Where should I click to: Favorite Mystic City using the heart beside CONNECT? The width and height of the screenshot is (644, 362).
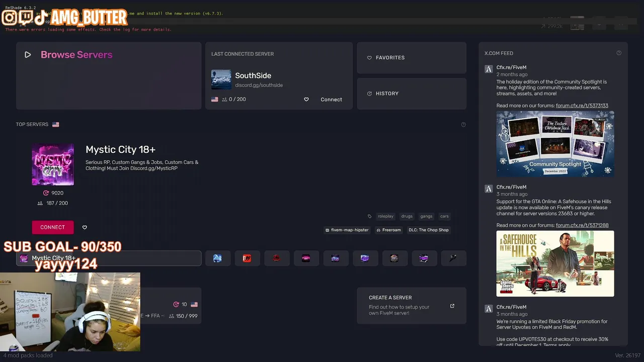pos(85,227)
